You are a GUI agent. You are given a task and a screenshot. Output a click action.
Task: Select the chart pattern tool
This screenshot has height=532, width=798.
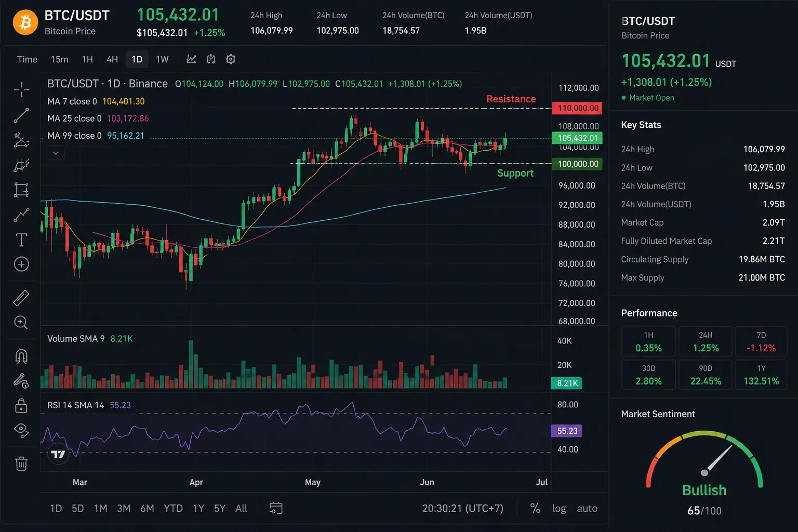(21, 165)
